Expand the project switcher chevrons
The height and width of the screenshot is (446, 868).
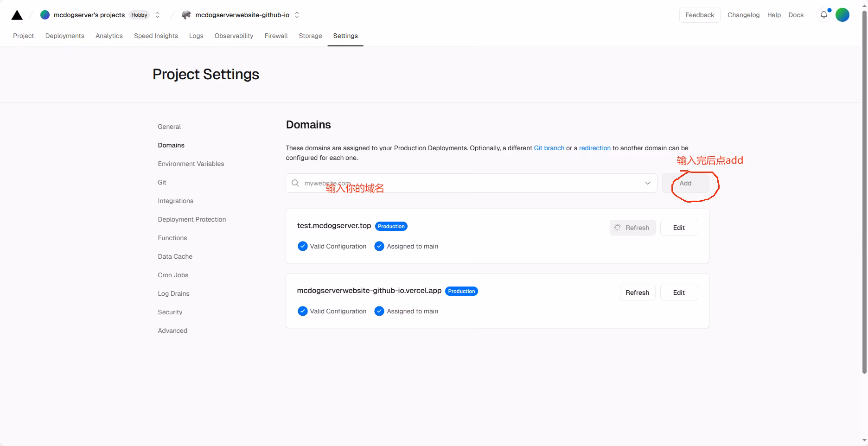coord(297,15)
